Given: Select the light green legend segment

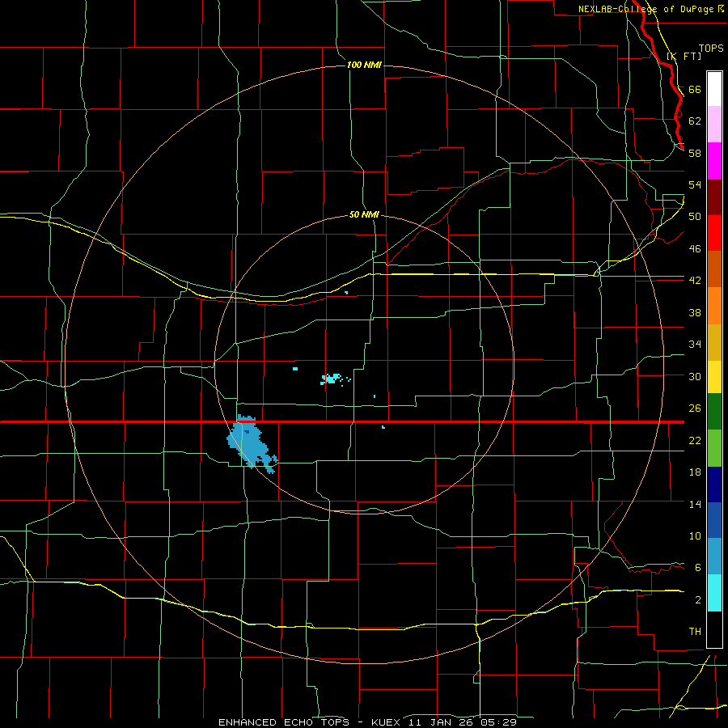Looking at the screenshot, I should pos(714,448).
